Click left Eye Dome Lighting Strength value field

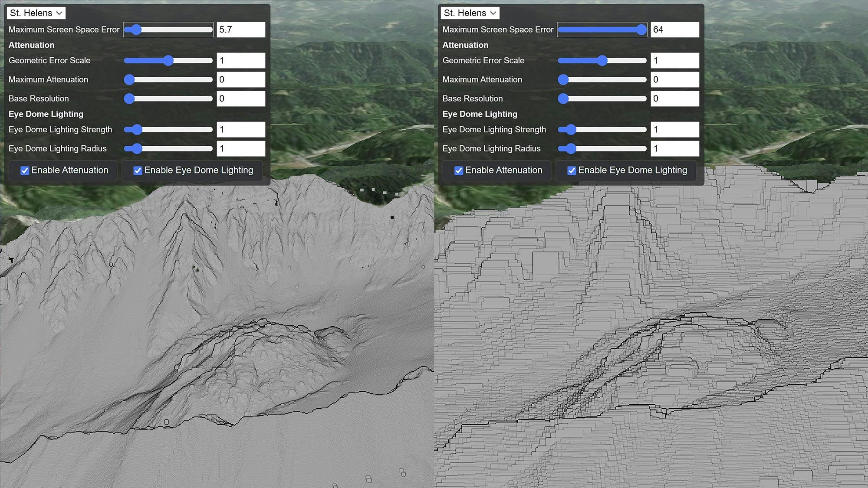click(x=241, y=130)
